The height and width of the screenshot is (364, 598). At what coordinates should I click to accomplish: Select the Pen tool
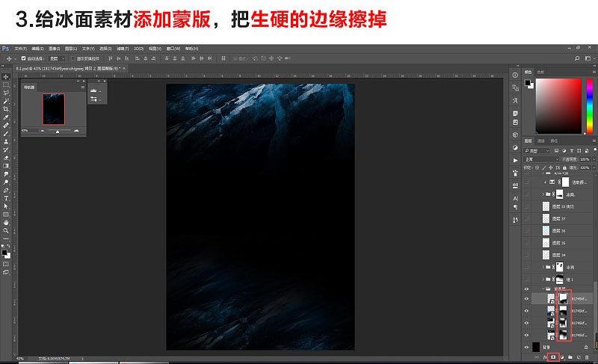click(x=6, y=190)
